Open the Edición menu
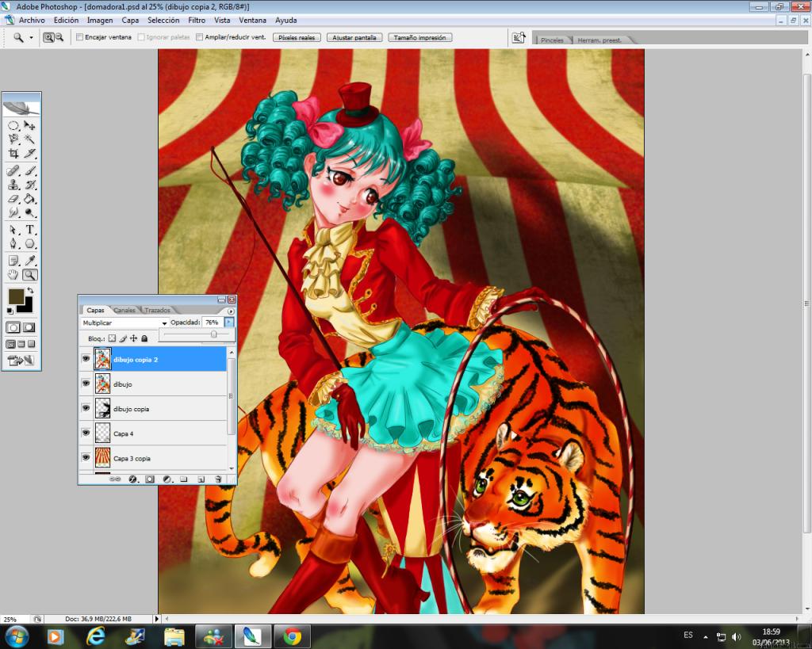The image size is (812, 649). click(67, 20)
